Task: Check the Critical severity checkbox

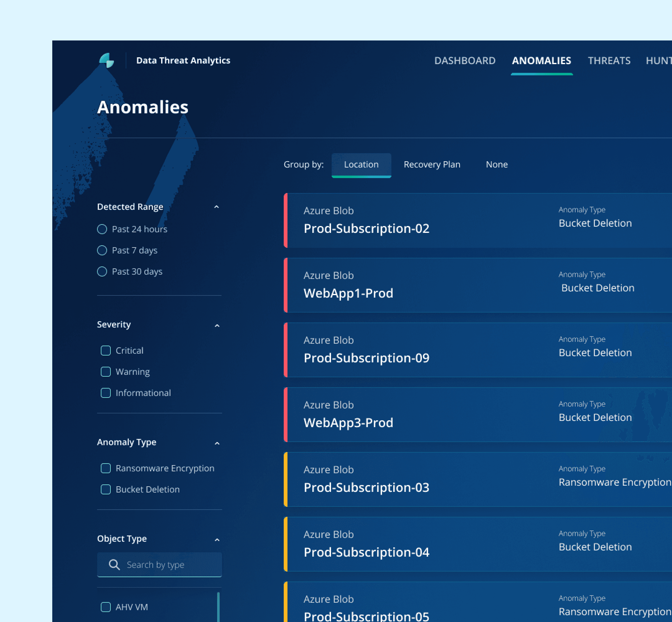Action: tap(105, 350)
